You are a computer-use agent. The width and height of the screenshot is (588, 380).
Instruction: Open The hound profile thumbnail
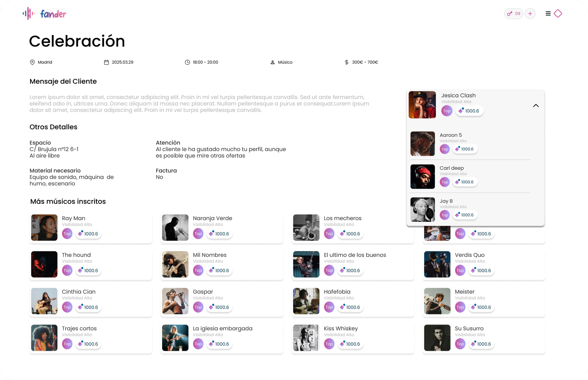(x=44, y=264)
